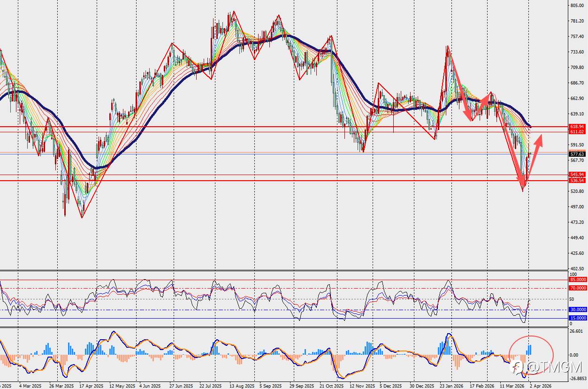Click the 497.00 price axis label
588x389 pixels.
[577, 207]
